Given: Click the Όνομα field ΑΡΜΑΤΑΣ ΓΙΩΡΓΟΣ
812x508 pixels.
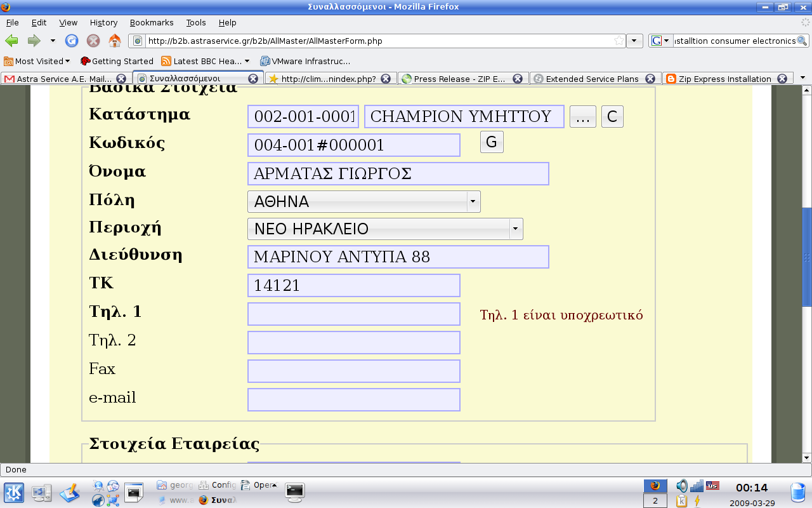Looking at the screenshot, I should (398, 173).
